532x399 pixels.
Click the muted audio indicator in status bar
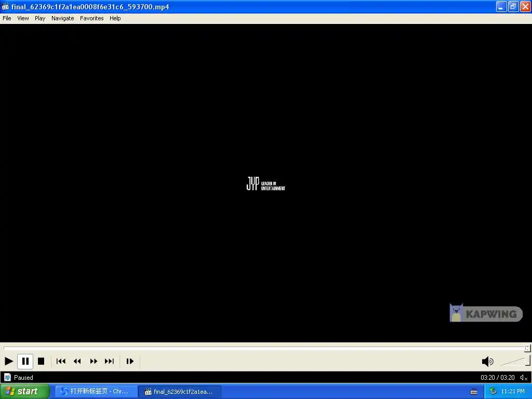tap(524, 378)
